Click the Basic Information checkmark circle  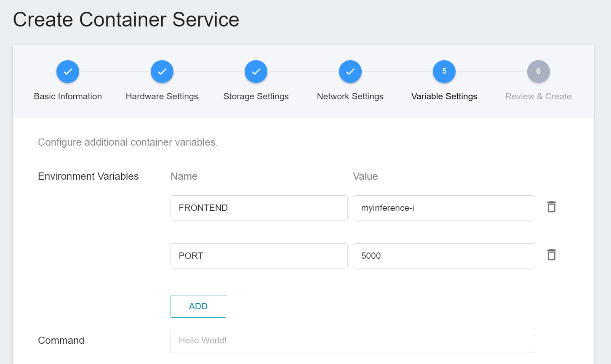point(68,72)
